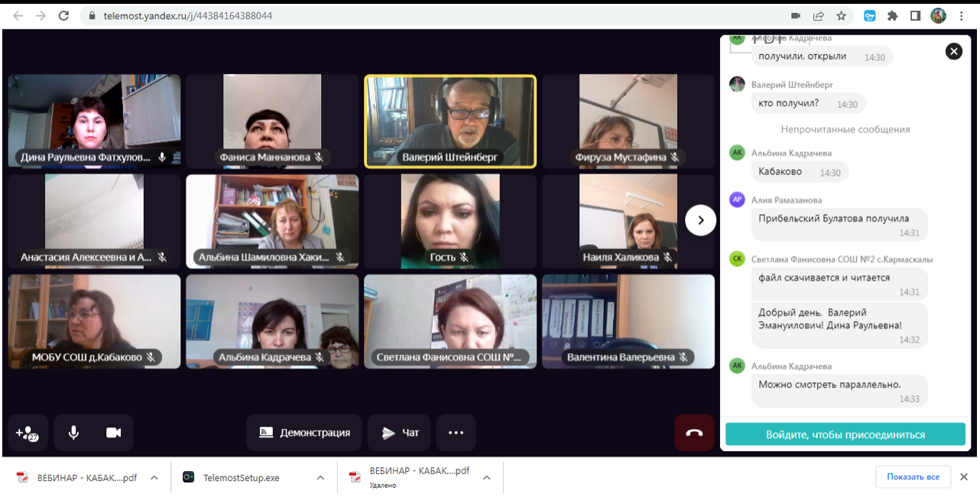This screenshot has width=980, height=497.
Task: Click Показать все downloads button
Action: click(x=913, y=477)
